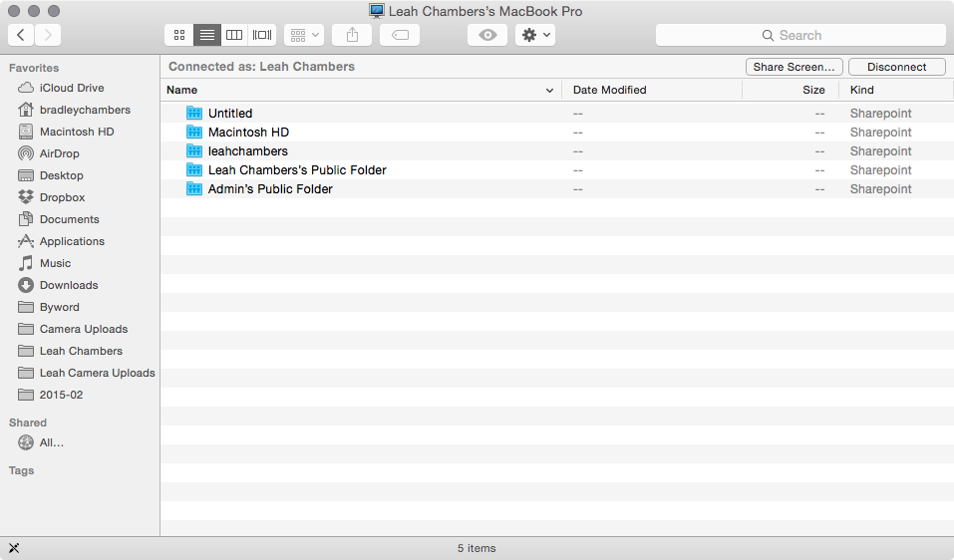Click the Sharepoint kind in Untitled row

point(880,113)
